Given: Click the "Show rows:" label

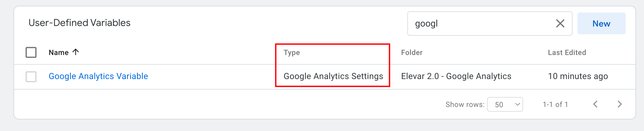Looking at the screenshot, I should pyautogui.click(x=465, y=104).
